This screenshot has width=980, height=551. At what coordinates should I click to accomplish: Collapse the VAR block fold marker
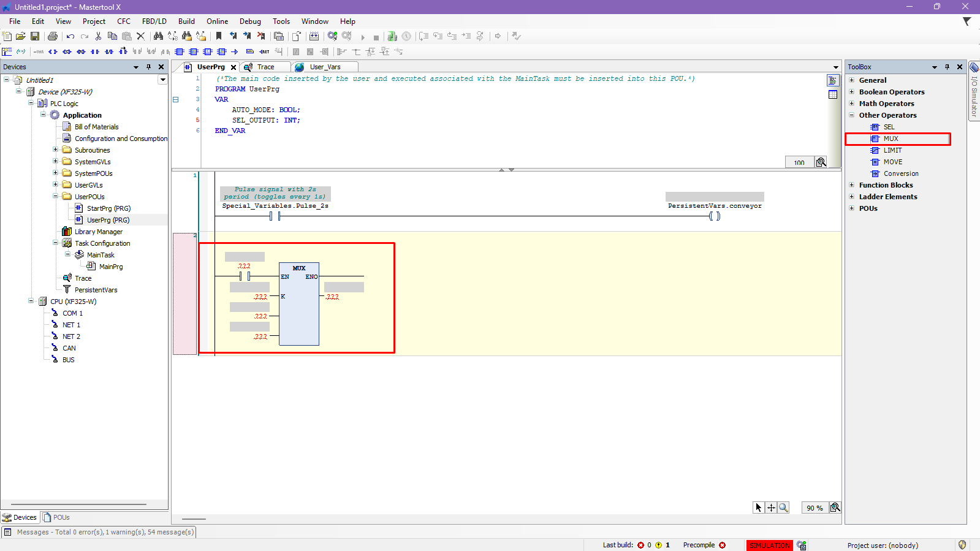175,99
